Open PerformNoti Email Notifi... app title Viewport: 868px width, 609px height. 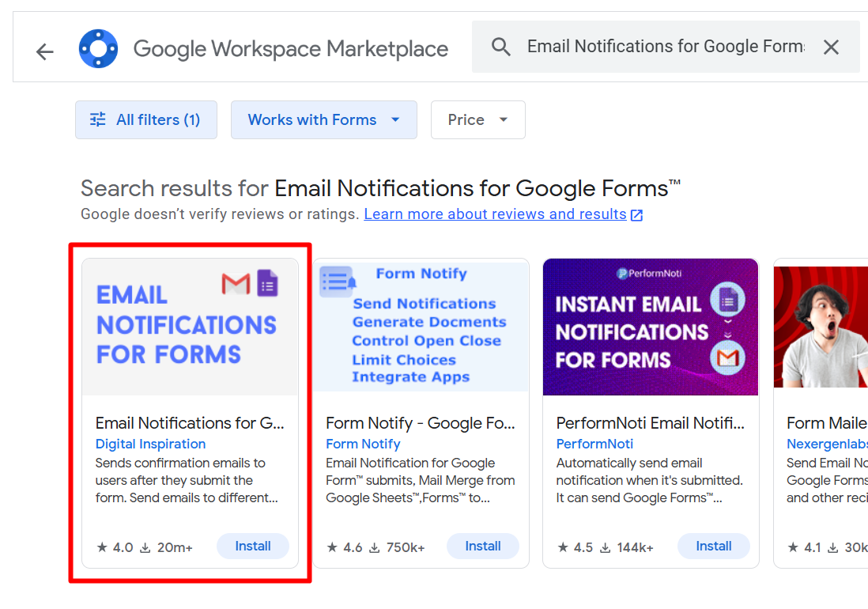tap(650, 423)
